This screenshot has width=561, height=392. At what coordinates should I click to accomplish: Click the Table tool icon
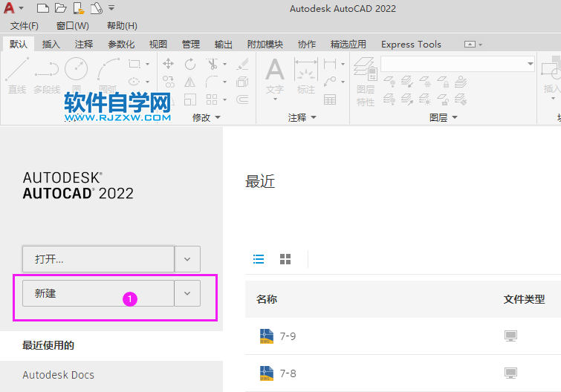coord(330,99)
